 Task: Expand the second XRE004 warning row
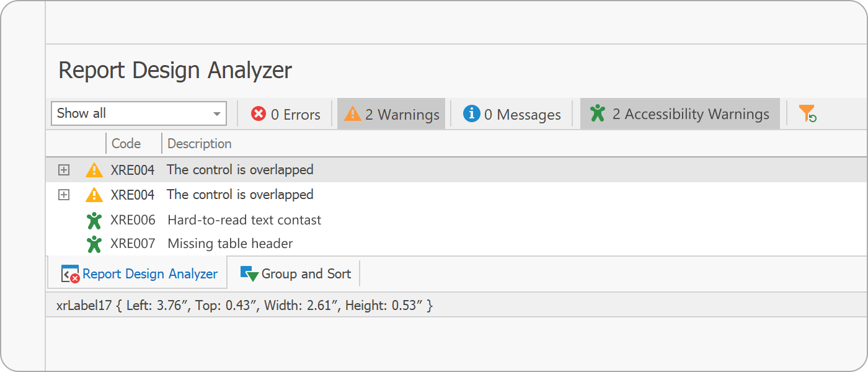click(63, 194)
